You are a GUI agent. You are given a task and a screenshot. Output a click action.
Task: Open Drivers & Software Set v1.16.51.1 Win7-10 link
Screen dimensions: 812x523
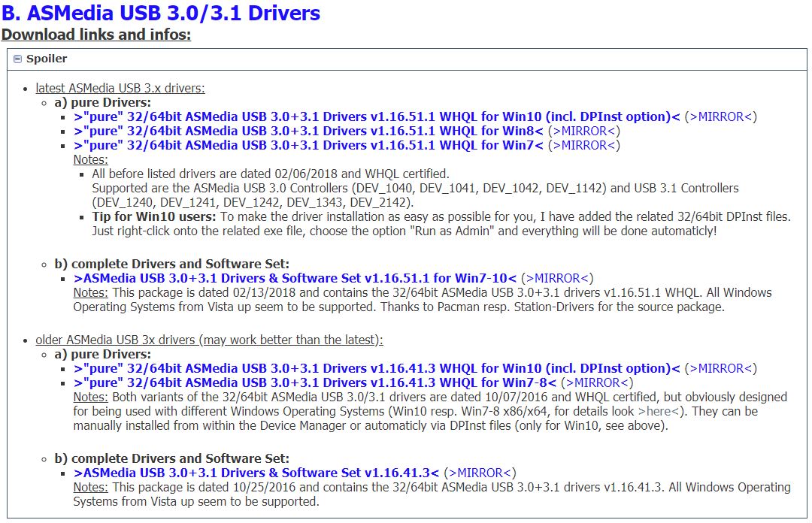click(295, 278)
